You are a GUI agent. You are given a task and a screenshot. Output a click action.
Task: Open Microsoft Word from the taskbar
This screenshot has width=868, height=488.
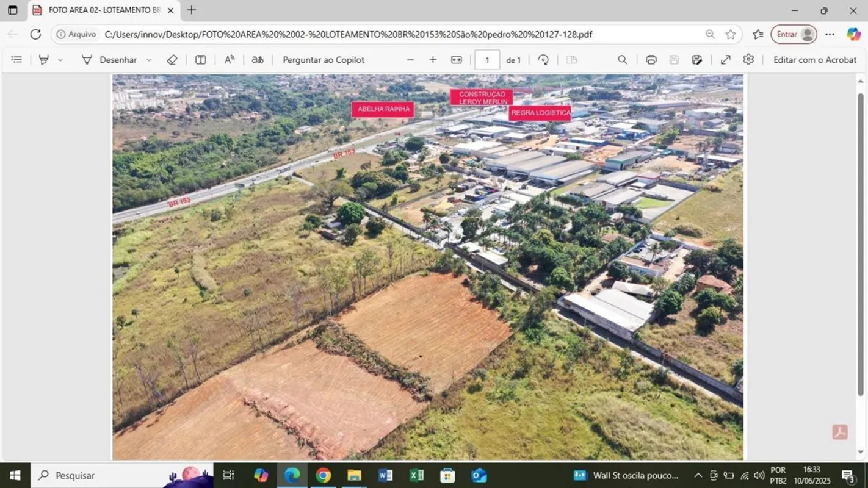385,475
